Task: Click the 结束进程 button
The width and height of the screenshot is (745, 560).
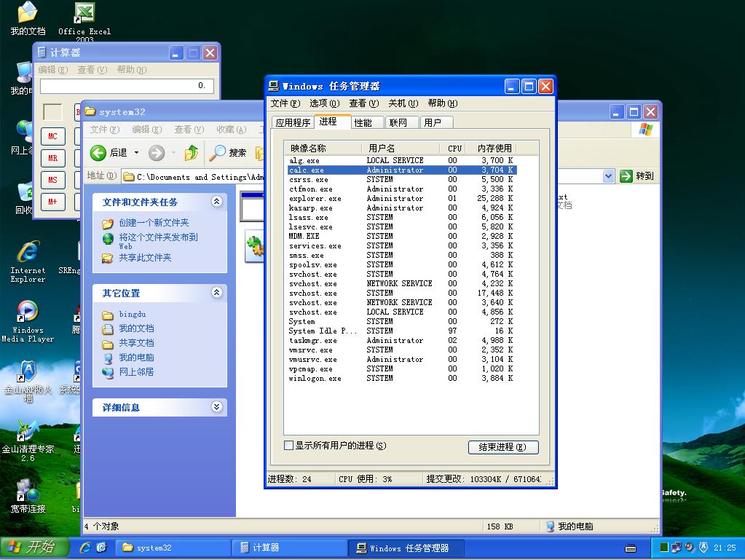Action: [502, 447]
